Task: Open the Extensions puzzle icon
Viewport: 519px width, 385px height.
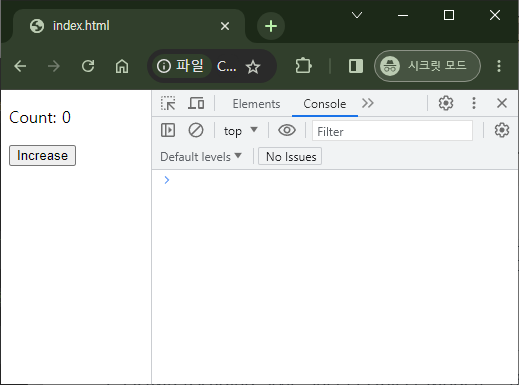Action: pyautogui.click(x=303, y=66)
